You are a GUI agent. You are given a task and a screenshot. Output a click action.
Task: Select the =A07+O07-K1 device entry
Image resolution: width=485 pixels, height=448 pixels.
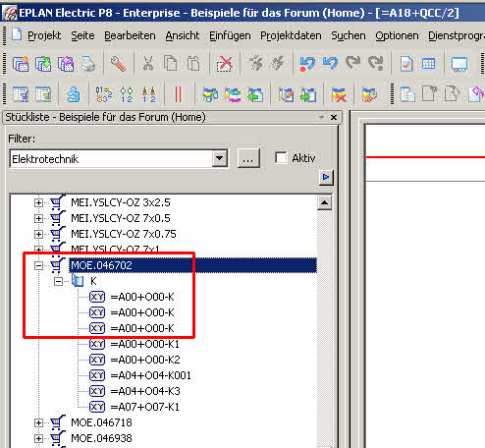pos(145,407)
